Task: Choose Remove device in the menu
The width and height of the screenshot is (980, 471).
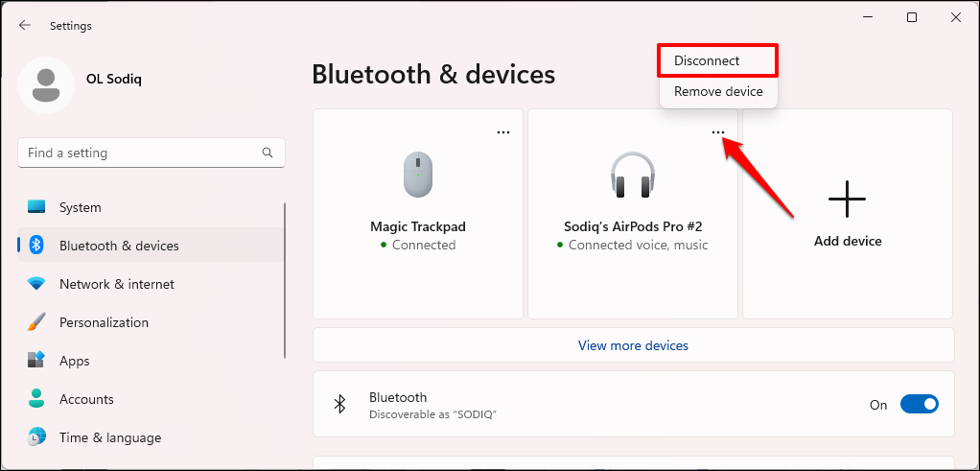Action: click(x=718, y=92)
